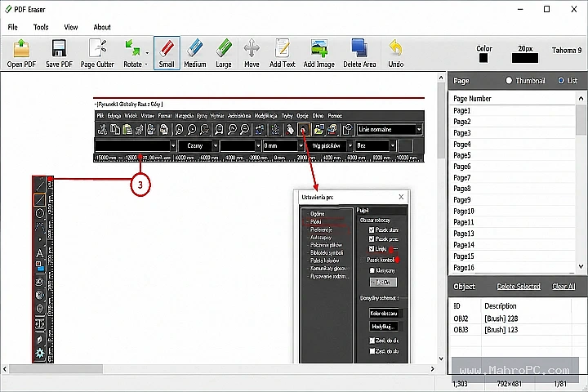Undo the last action
Image resolution: width=588 pixels, height=392 pixels.
[395, 53]
